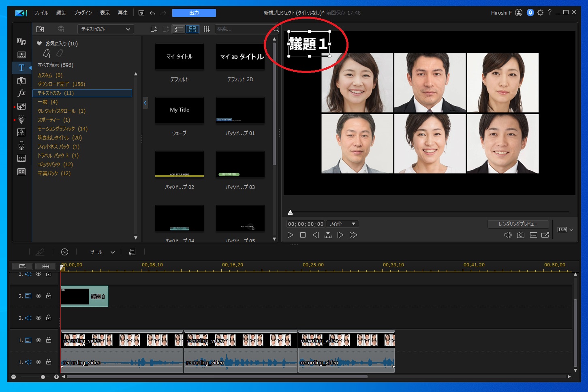Fast forward the preview
This screenshot has width=588, height=392.
click(353, 235)
